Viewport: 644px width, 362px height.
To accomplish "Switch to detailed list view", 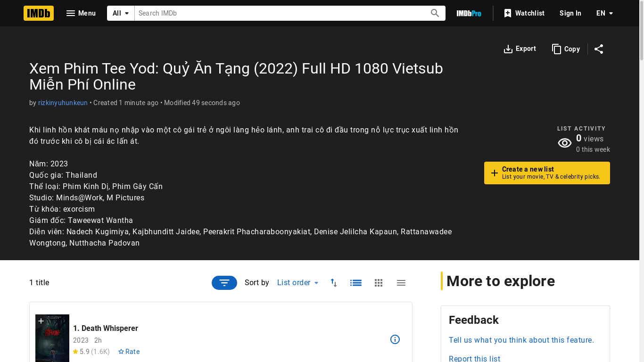I will click(356, 283).
